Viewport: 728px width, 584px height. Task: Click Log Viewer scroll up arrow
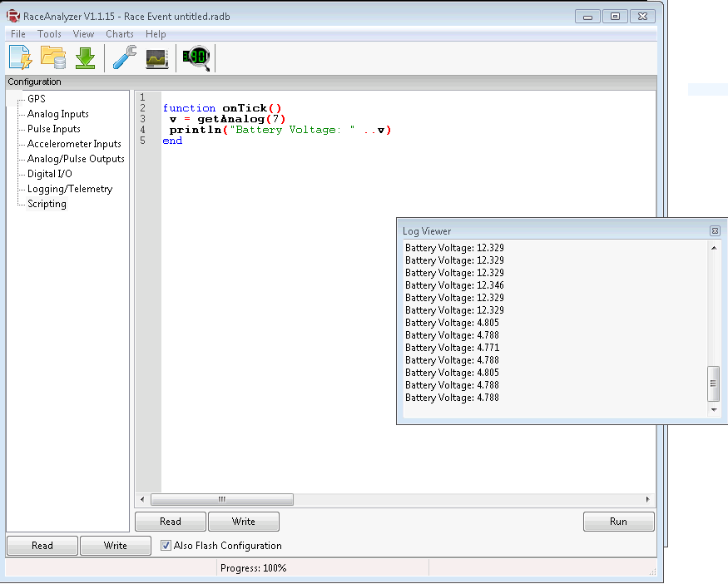click(x=714, y=248)
